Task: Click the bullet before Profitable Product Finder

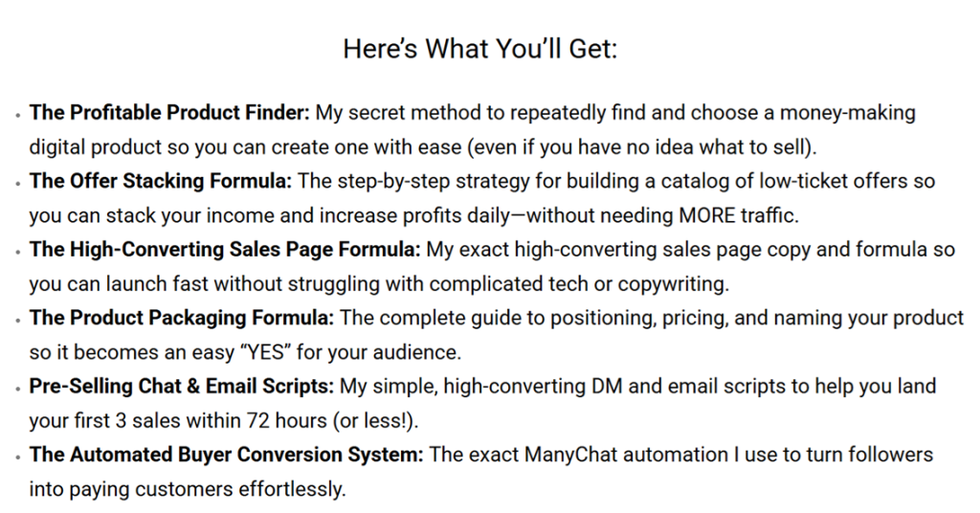Action: (17, 116)
